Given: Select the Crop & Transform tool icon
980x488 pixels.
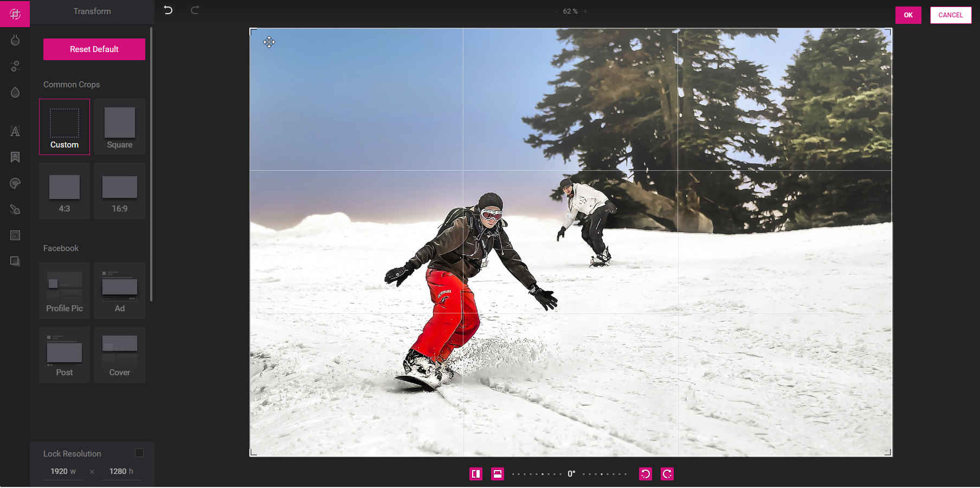Looking at the screenshot, I should pyautogui.click(x=15, y=14).
